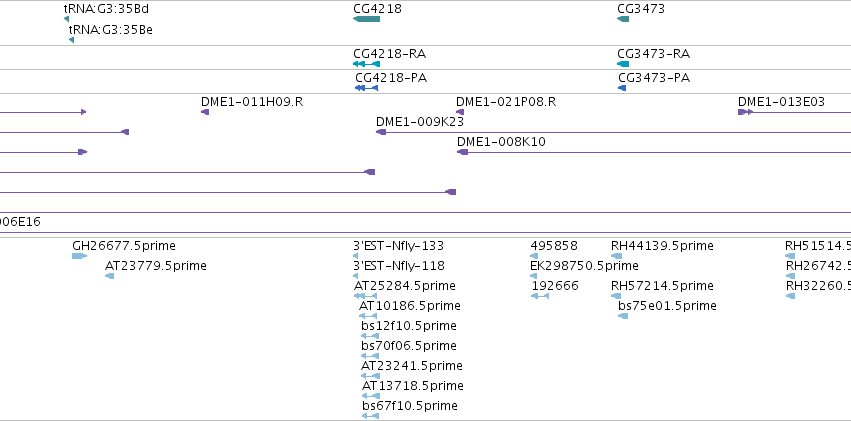Click the purple glyph under DME1-011H09.R
851x421 pixels.
coord(205,112)
